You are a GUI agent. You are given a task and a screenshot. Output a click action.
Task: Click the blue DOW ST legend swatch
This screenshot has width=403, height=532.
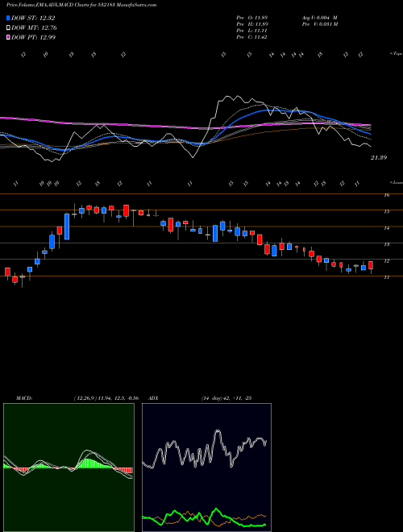(x=8, y=18)
